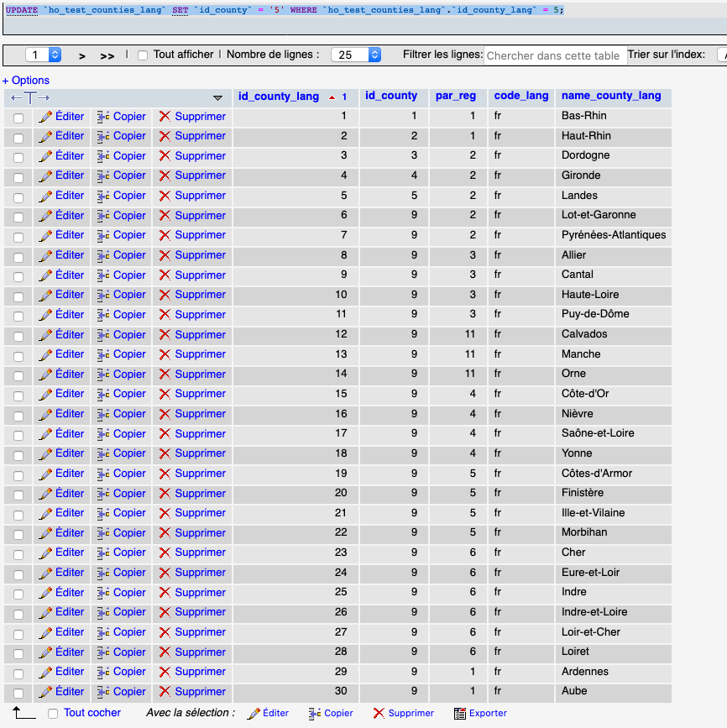Sort by the name_county_lang column header
This screenshot has width=727, height=728.
click(611, 95)
